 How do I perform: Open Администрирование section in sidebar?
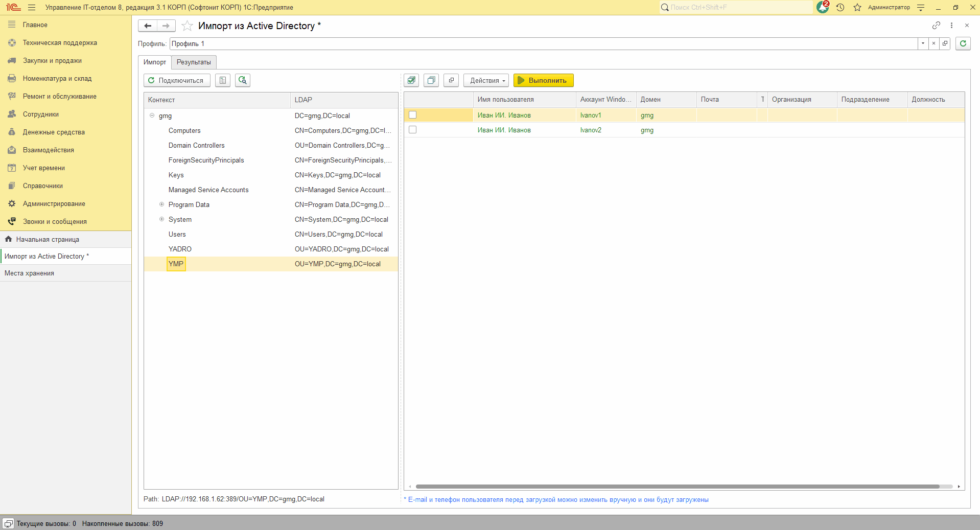(x=54, y=204)
